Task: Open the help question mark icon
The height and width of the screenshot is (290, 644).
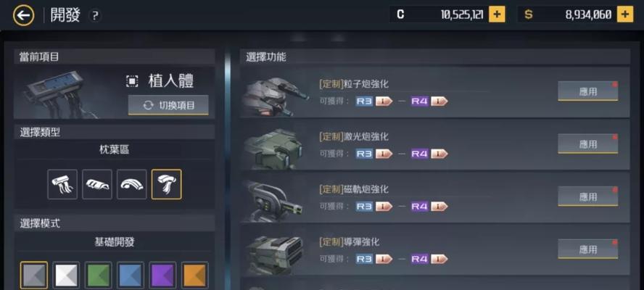Action: point(95,16)
